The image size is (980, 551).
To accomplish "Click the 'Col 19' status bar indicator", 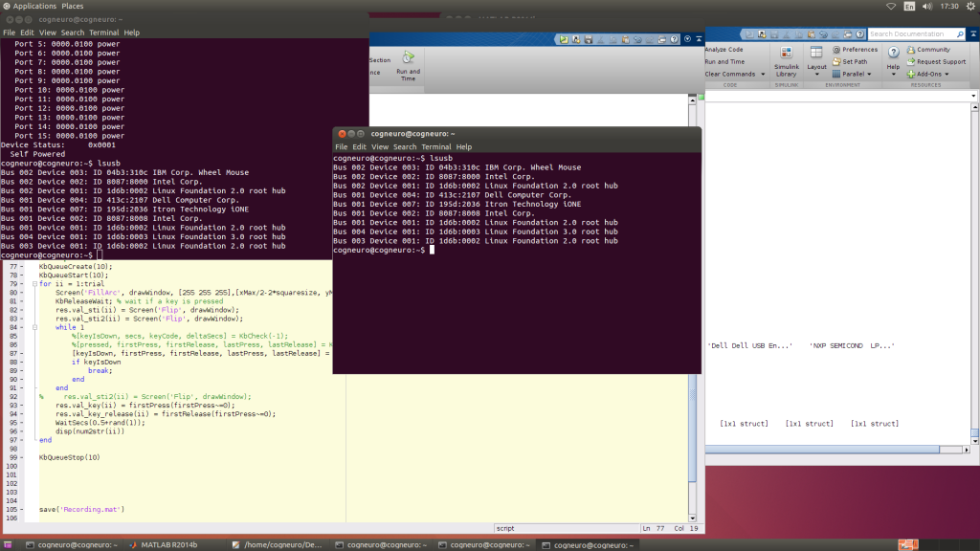I will [685, 528].
